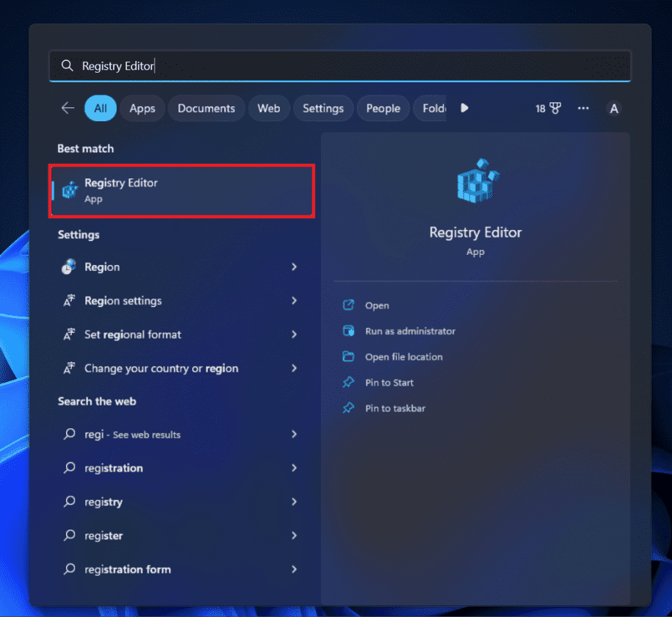Click Run as administrator
This screenshot has height=617, width=672.
(x=410, y=331)
